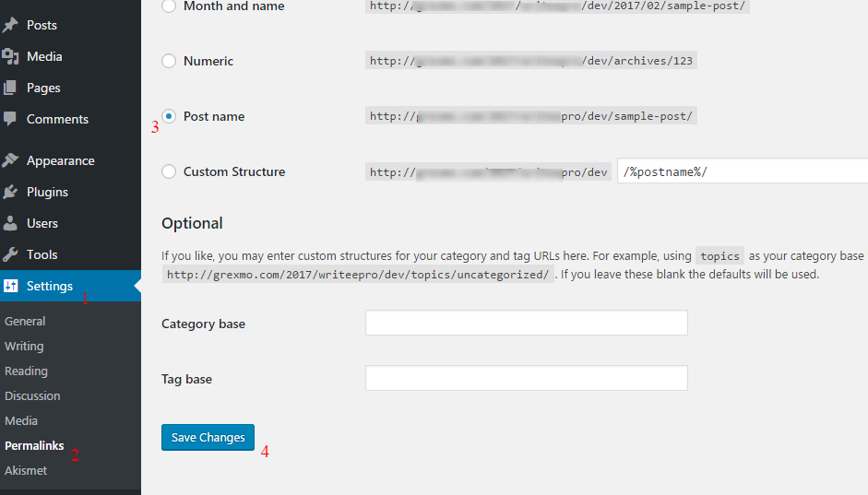
Task: Open the Tools menu
Action: click(x=70, y=254)
